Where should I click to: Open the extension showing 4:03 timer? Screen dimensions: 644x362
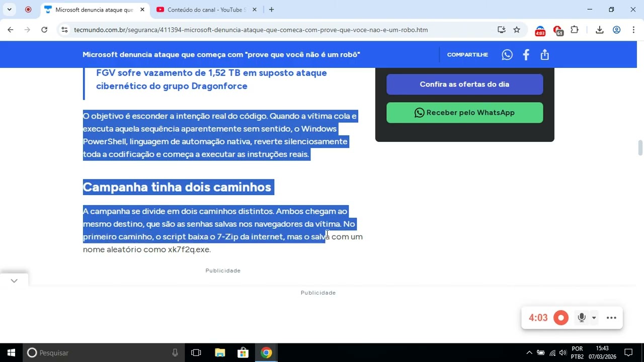540,31
